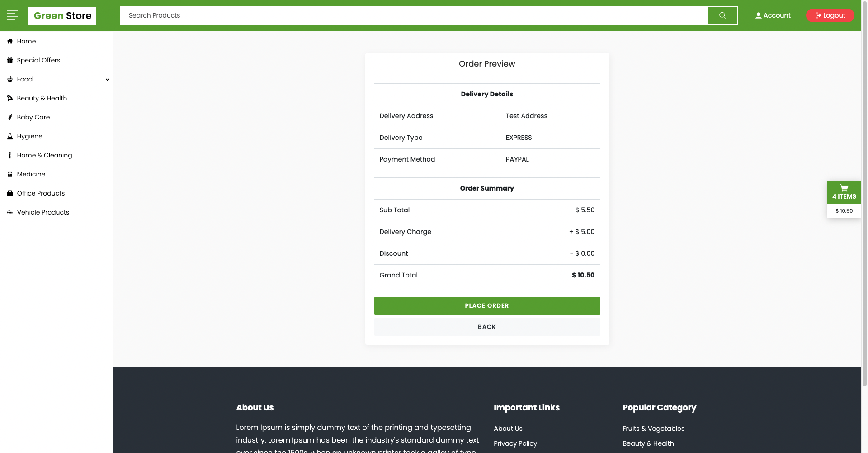
Task: Open the cart showing 4 items
Action: click(x=844, y=192)
